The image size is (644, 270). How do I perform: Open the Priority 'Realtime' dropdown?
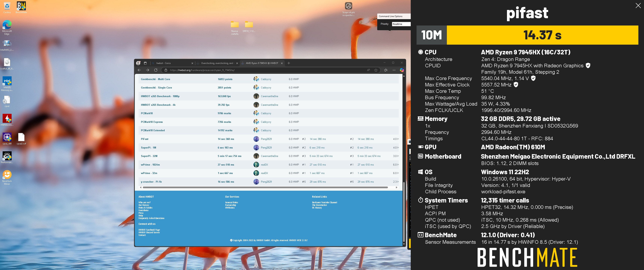coord(401,24)
